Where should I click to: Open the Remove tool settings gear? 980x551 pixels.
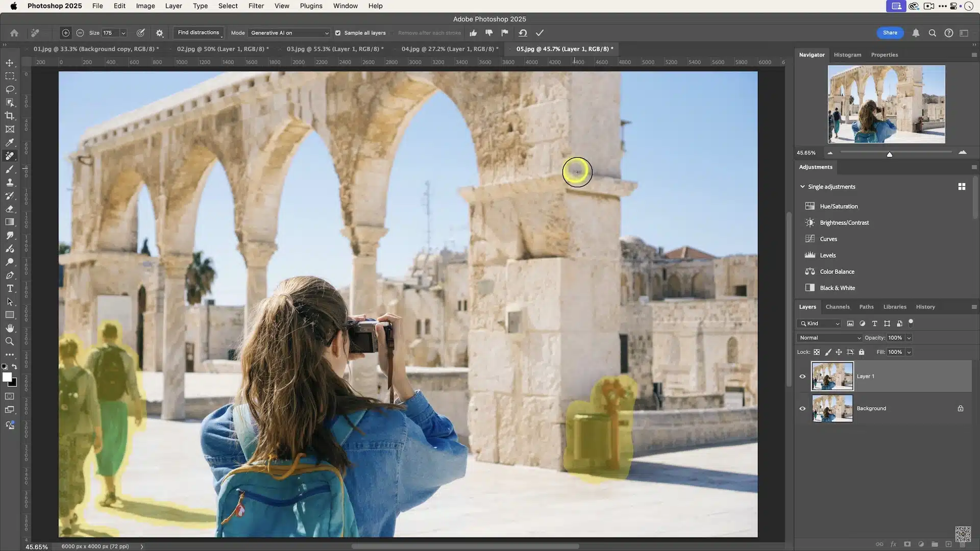pyautogui.click(x=159, y=33)
